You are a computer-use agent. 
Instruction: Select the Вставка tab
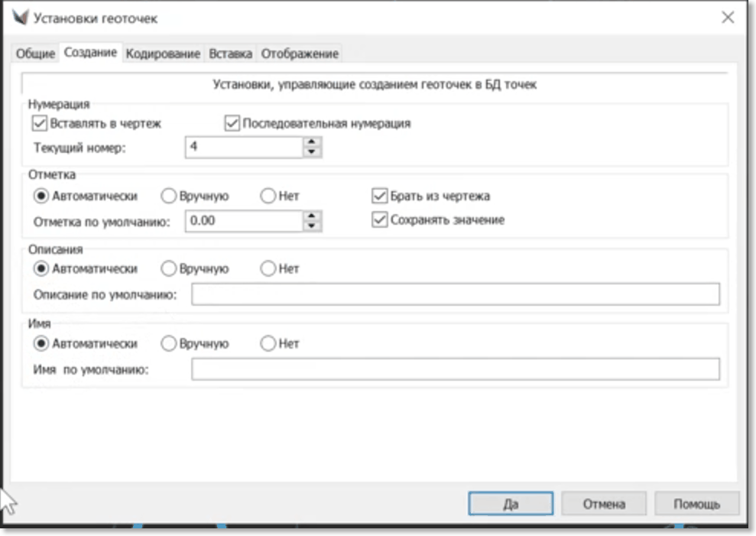(230, 54)
